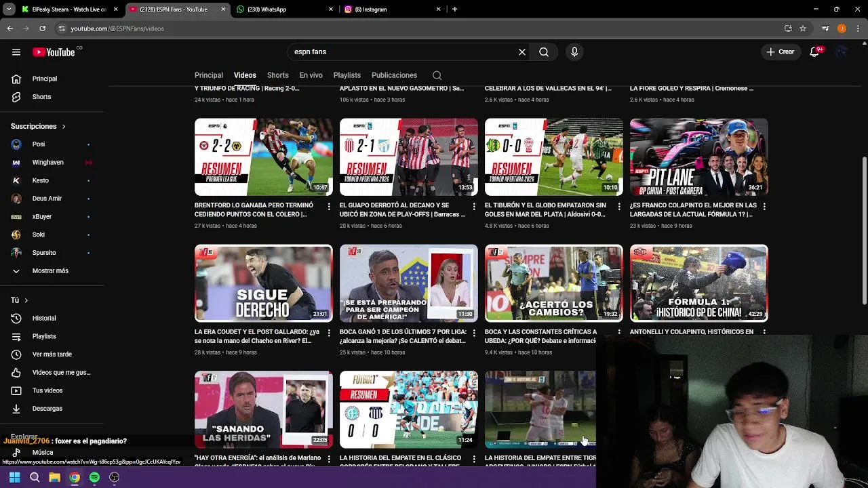The height and width of the screenshot is (488, 868).
Task: Reload the page in Chrome
Action: point(42,28)
